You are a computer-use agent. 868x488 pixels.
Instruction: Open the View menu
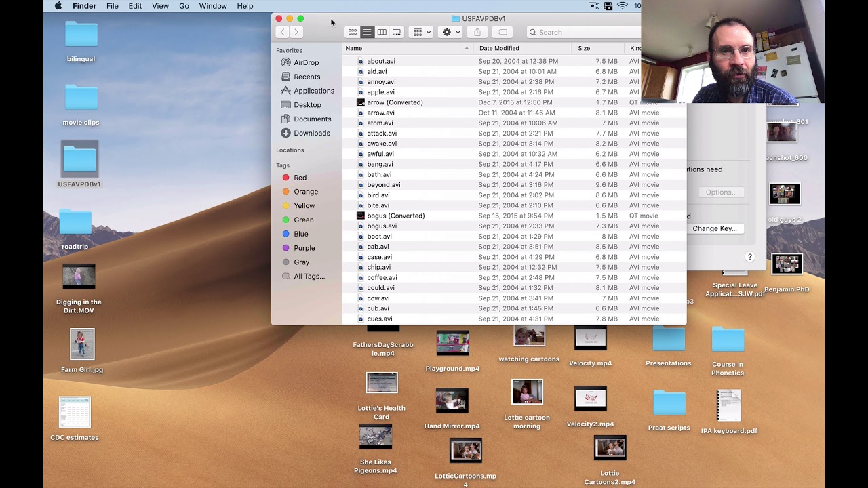pos(160,6)
